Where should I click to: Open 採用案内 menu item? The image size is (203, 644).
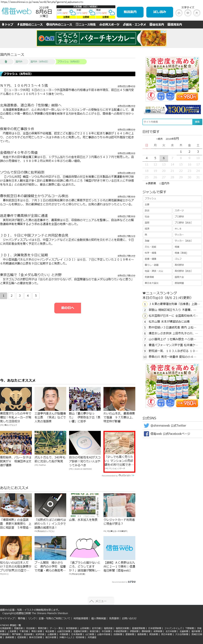coord(175,25)
